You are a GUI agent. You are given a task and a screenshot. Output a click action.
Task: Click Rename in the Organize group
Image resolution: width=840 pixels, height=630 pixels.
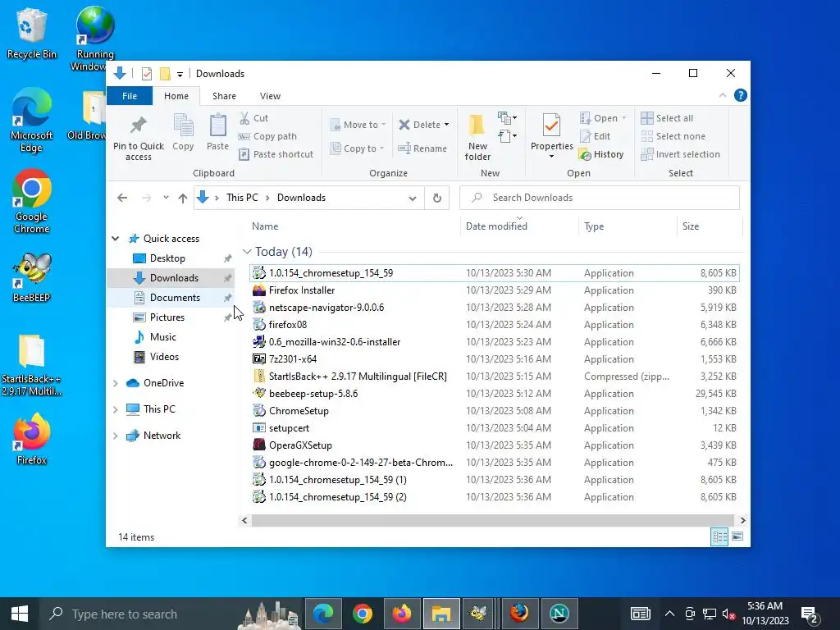422,148
